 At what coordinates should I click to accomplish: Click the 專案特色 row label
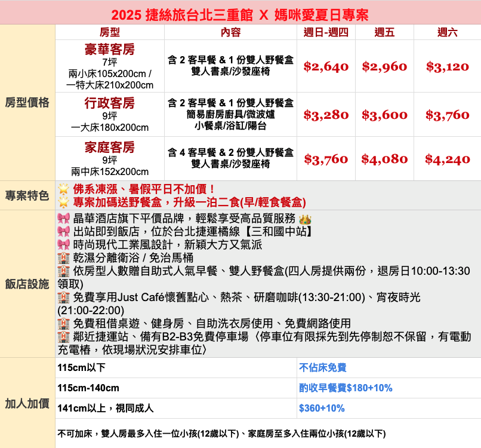tap(27, 195)
